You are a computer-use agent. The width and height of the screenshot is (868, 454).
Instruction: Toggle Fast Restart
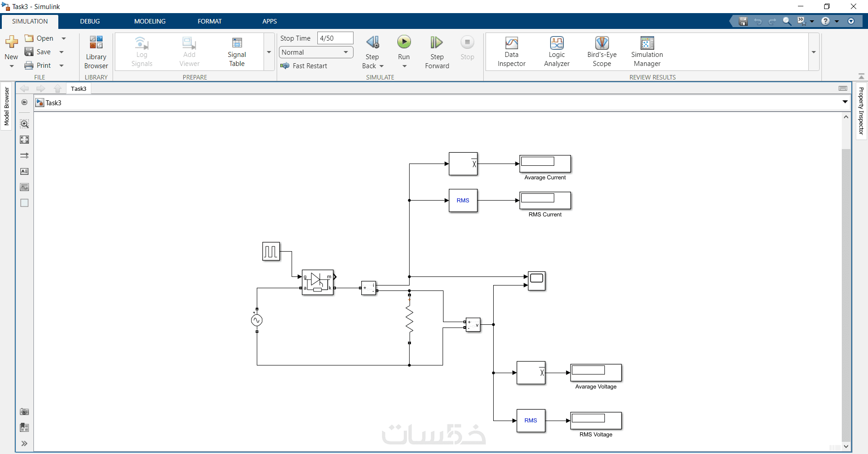(304, 66)
